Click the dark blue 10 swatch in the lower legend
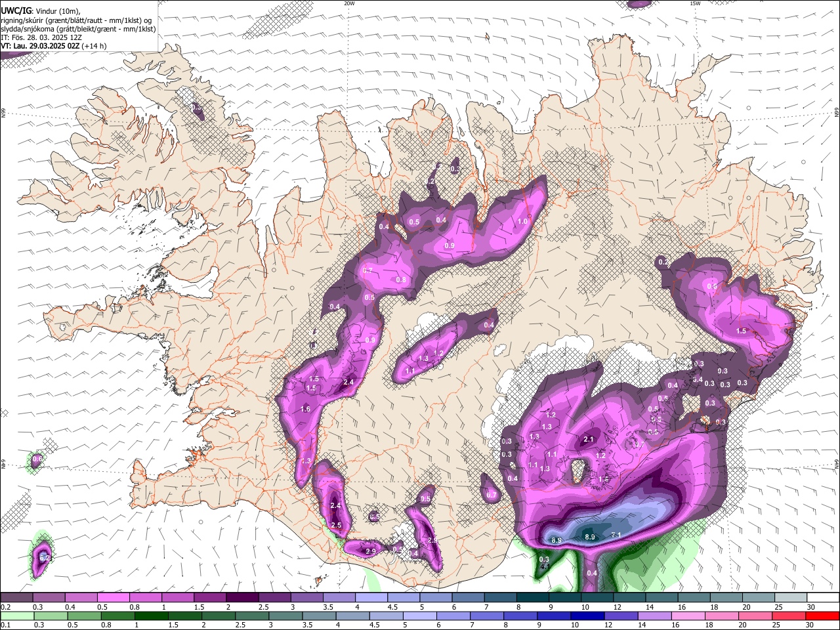840x630 pixels. pyautogui.click(x=587, y=616)
